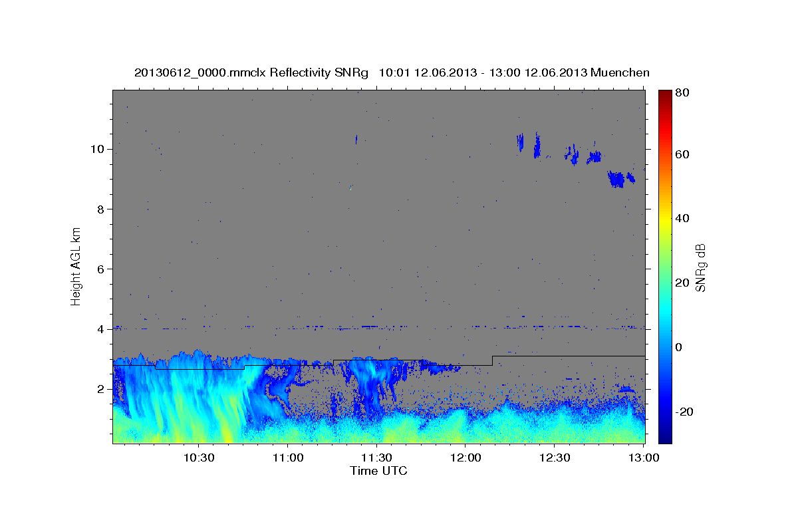Click the height tick label 10
798x532 pixels.
pos(98,149)
